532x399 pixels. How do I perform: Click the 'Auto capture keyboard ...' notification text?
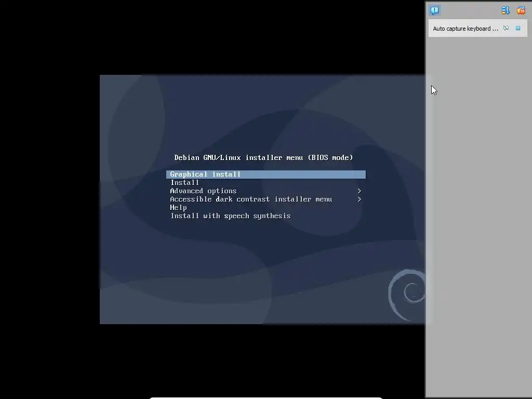point(465,29)
